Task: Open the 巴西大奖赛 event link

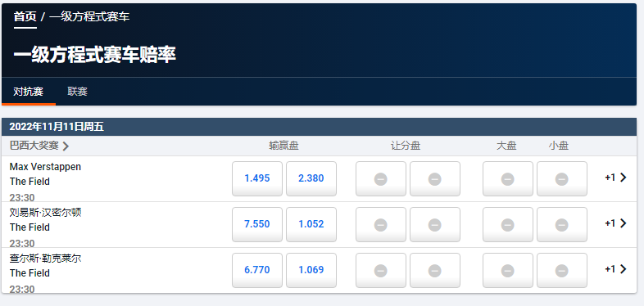Action: tap(34, 146)
